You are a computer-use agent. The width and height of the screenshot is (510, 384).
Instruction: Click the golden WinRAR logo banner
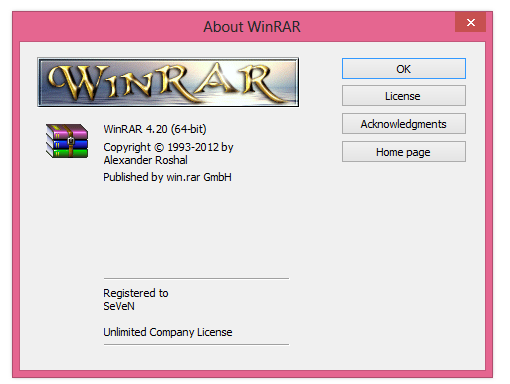[168, 82]
